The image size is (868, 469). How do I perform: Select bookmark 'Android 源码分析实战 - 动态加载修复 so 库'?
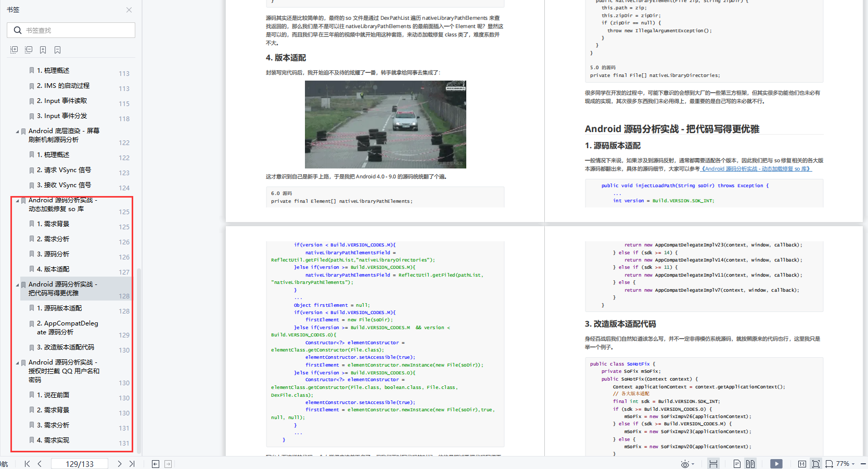[x=63, y=204]
